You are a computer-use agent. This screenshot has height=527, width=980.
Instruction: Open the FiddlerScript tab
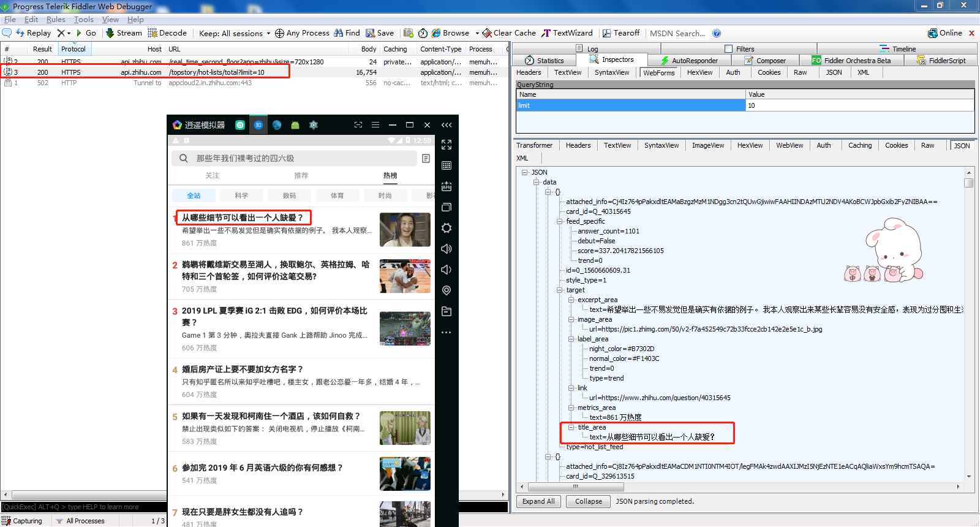(x=941, y=60)
